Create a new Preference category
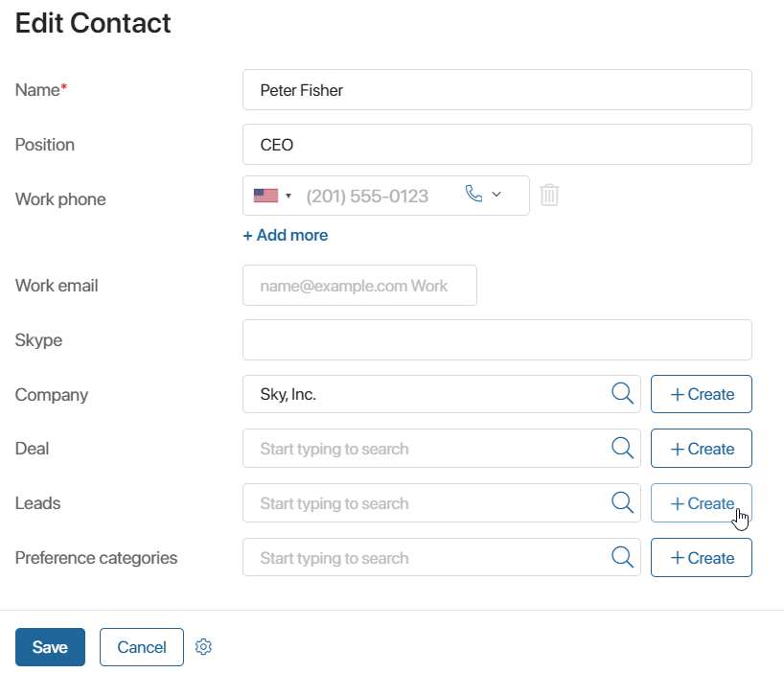Viewport: 784px width, 673px height. click(x=702, y=558)
